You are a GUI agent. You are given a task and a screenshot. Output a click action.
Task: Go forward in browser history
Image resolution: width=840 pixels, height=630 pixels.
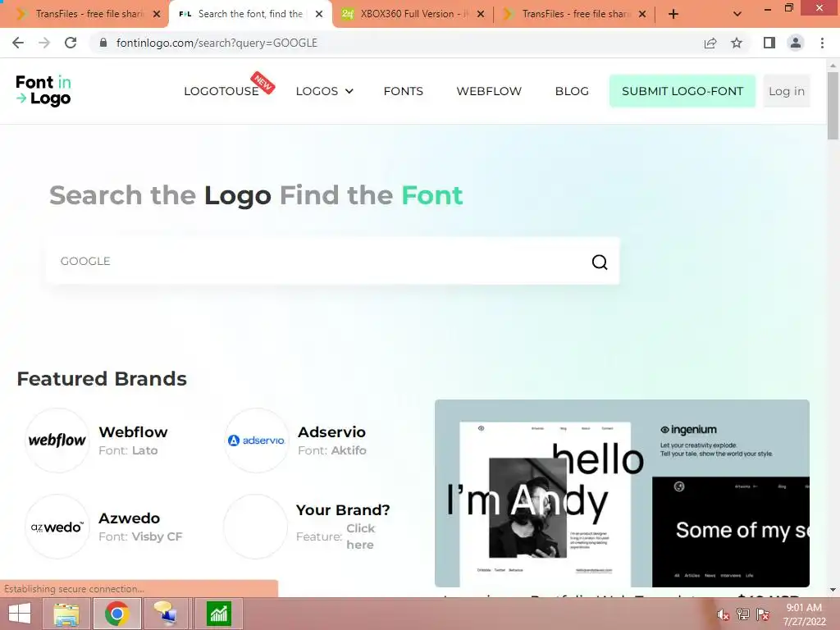44,43
